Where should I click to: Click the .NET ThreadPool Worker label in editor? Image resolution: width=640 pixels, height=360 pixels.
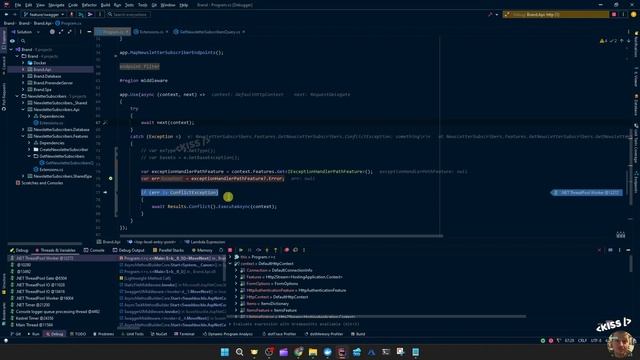(587, 193)
